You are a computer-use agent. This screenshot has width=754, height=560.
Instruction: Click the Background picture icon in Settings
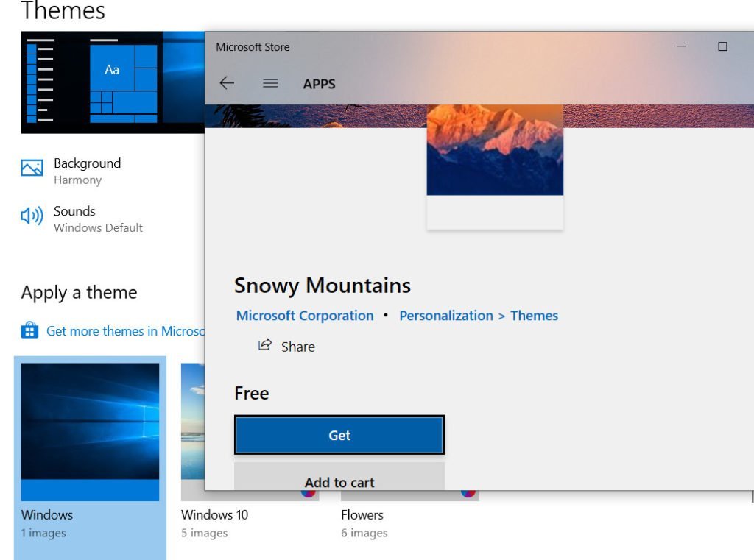pyautogui.click(x=32, y=169)
